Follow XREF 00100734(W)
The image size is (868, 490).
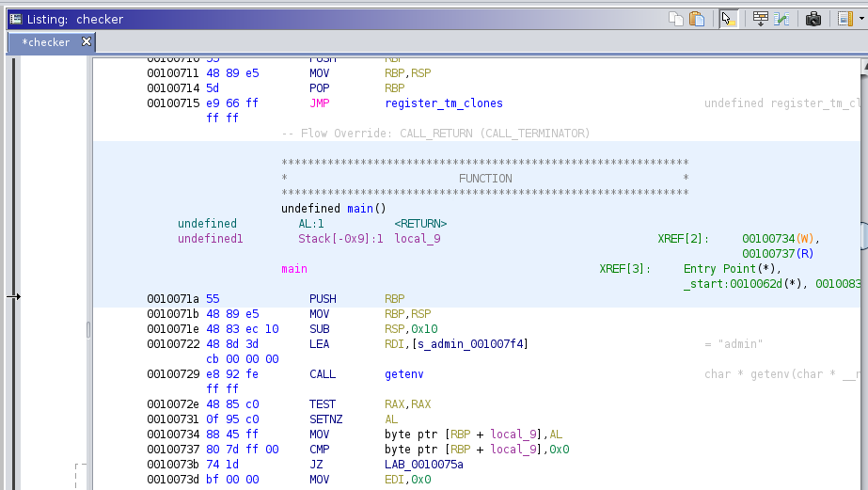pos(777,238)
